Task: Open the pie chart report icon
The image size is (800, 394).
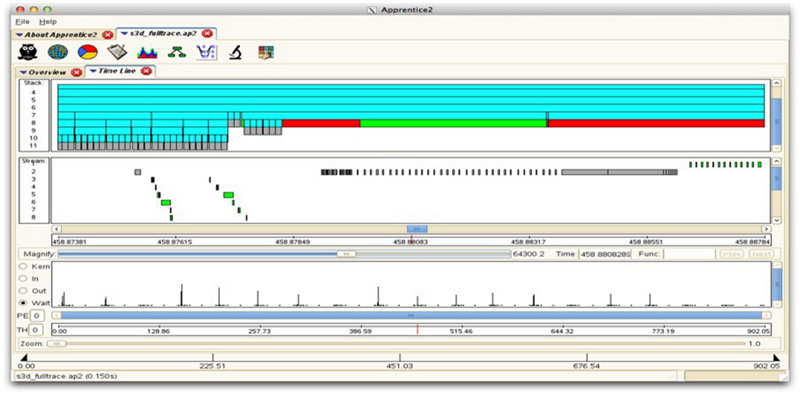Action: point(87,52)
